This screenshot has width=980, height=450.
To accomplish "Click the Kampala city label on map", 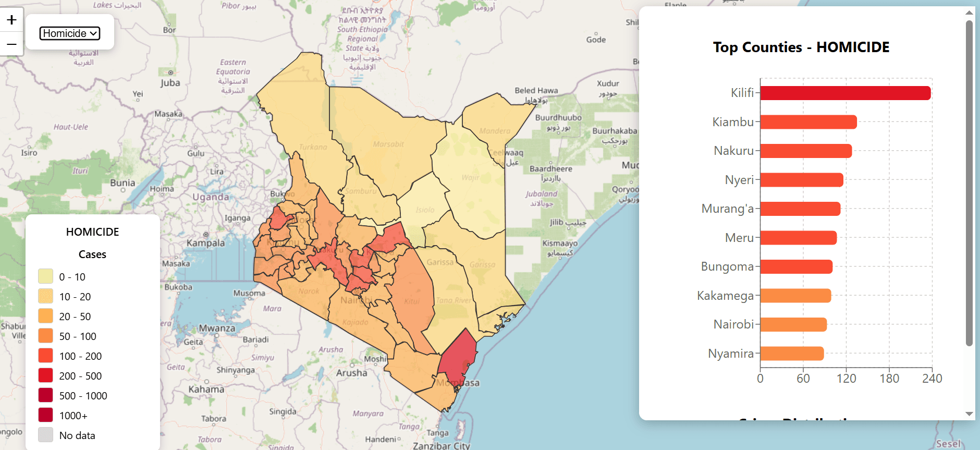I will [x=206, y=243].
